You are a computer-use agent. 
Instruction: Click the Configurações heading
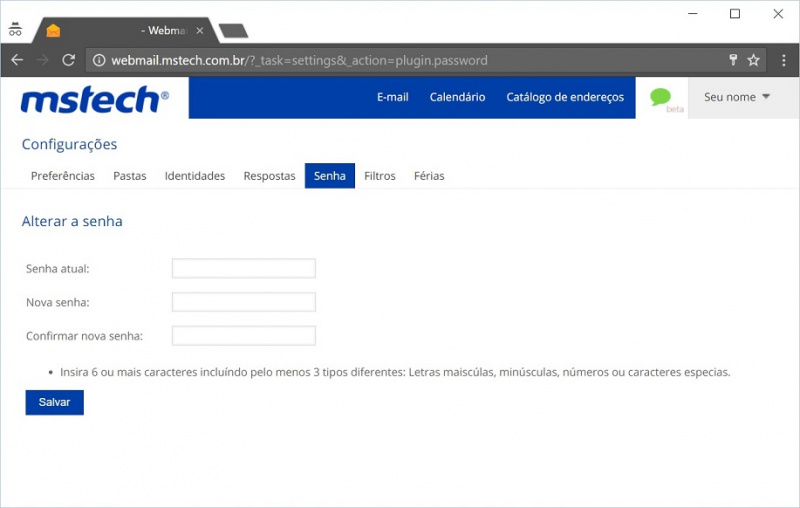click(69, 144)
